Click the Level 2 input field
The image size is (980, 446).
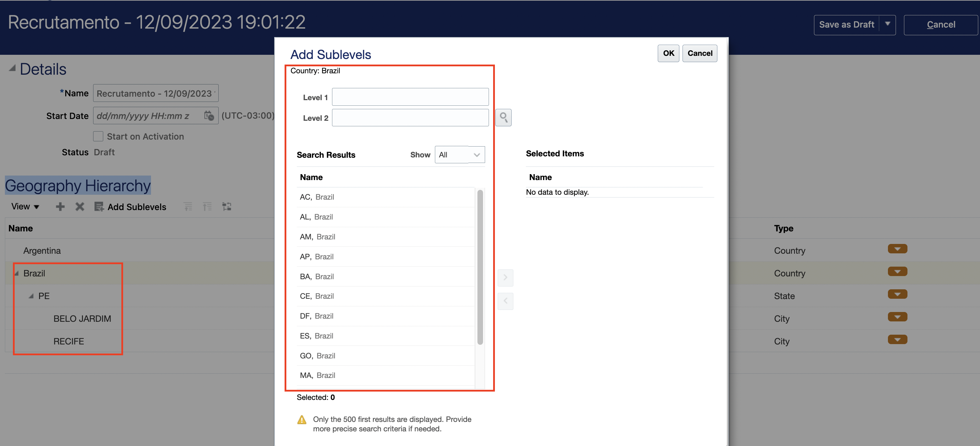(x=410, y=118)
